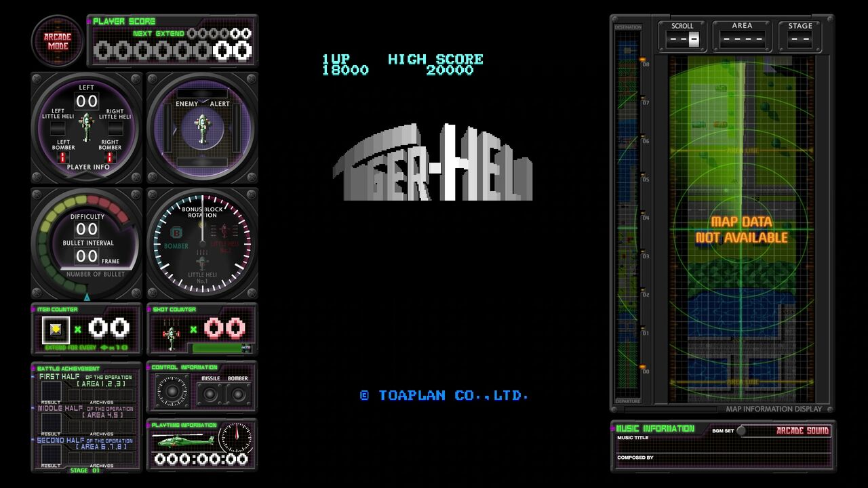Click the Left lives counter readout
The width and height of the screenshot is (868, 488).
(87, 102)
